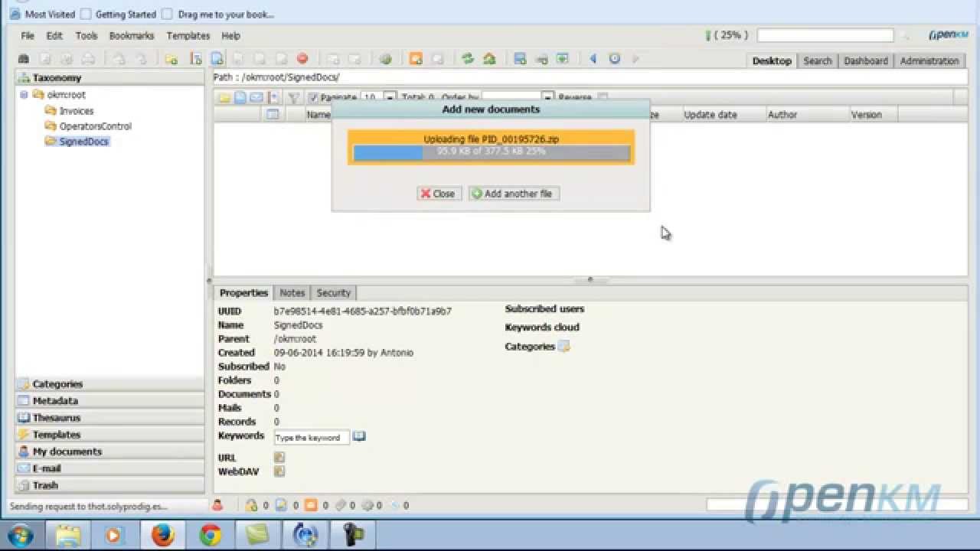Click the copy URL icon
The image size is (980, 551).
(279, 458)
